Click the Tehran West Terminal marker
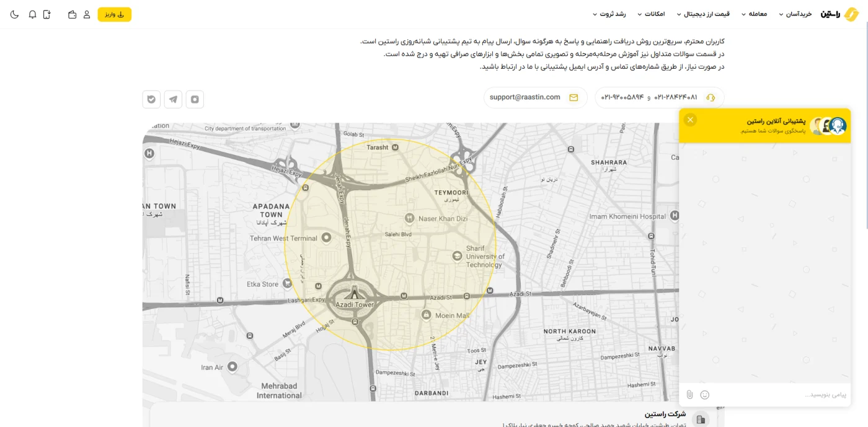This screenshot has width=868, height=427. click(327, 237)
